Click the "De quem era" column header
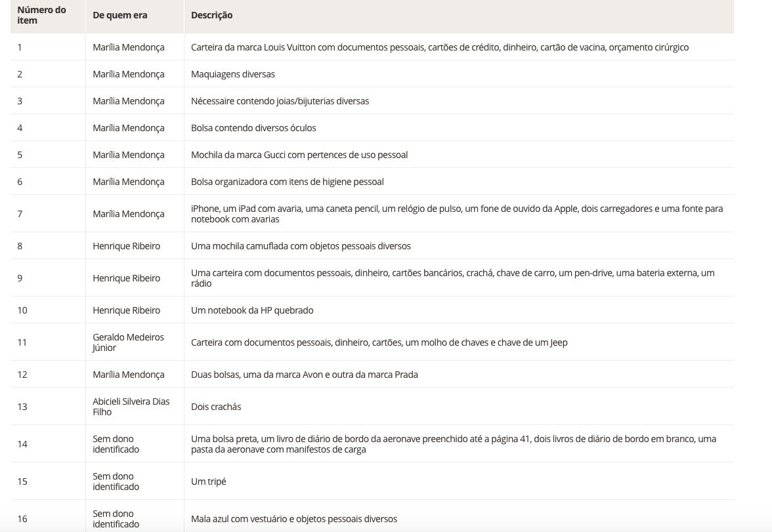772x532 pixels. [x=119, y=15]
